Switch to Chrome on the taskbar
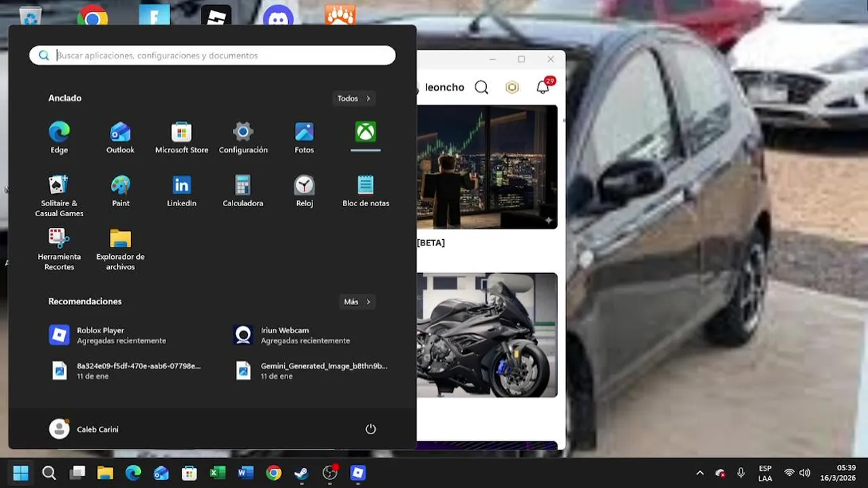Screen dimensions: 868x488 [x=274, y=472]
